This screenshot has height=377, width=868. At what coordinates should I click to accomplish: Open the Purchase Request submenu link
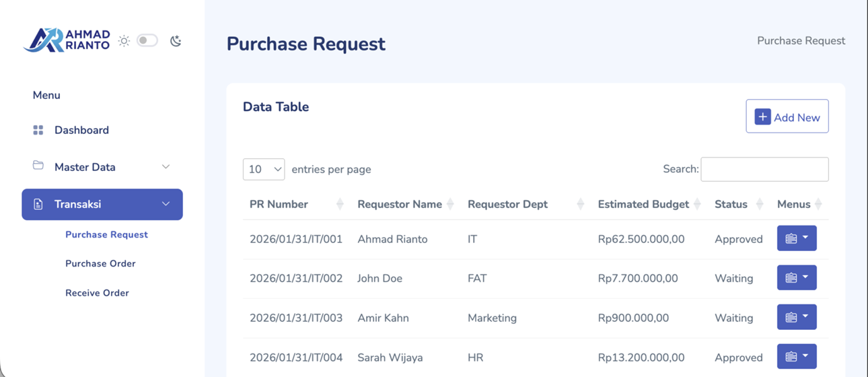(x=106, y=234)
